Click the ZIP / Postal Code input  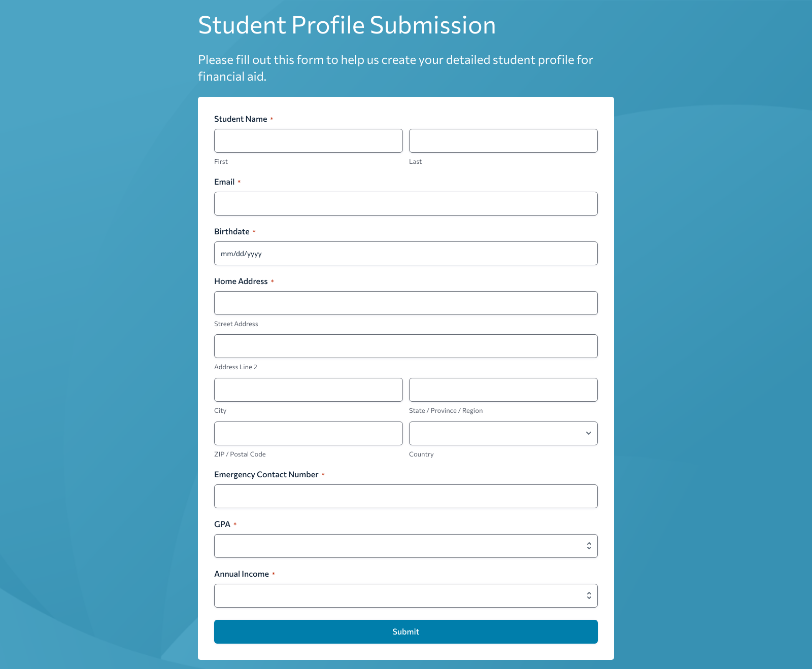click(308, 433)
